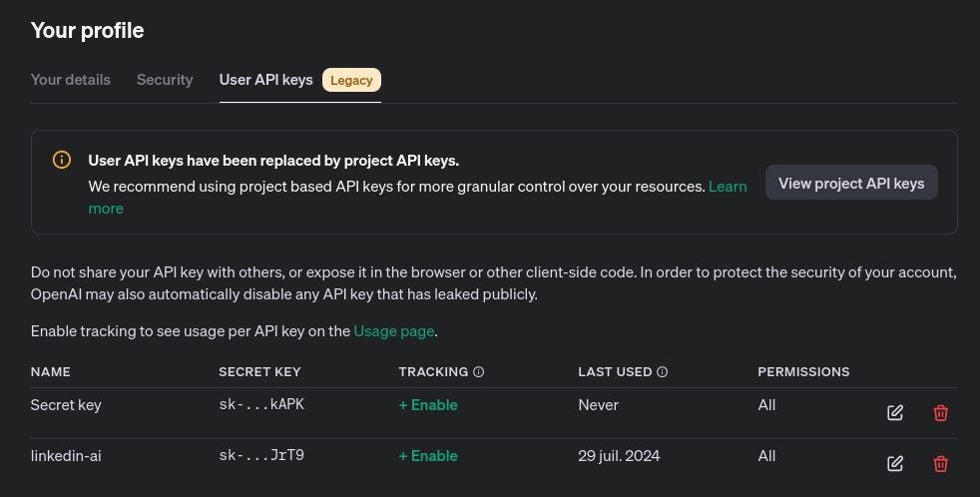The height and width of the screenshot is (497, 980).
Task: Follow the Learn more link
Action: coord(728,187)
